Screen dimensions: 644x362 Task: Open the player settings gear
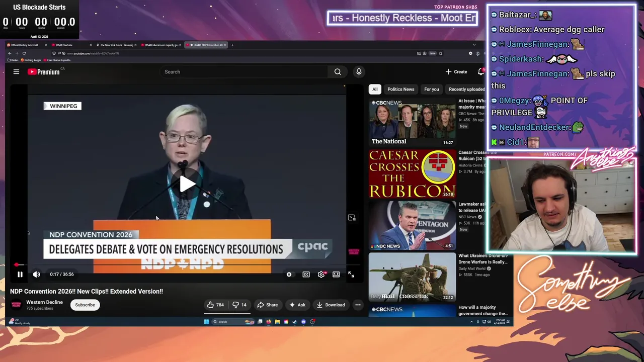pos(321,275)
